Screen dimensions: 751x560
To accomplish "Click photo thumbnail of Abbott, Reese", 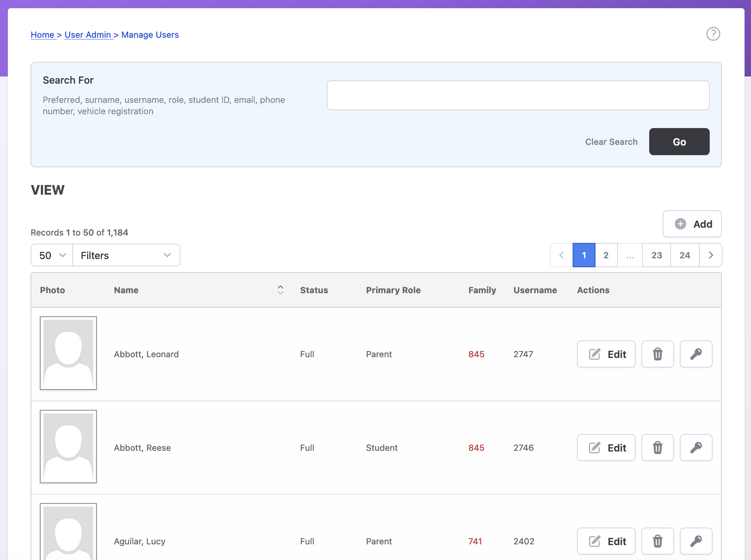I will click(68, 446).
